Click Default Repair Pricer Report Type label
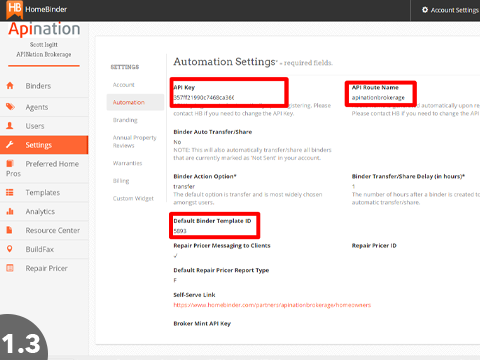Viewport: 480px width, 360px height. (221, 270)
